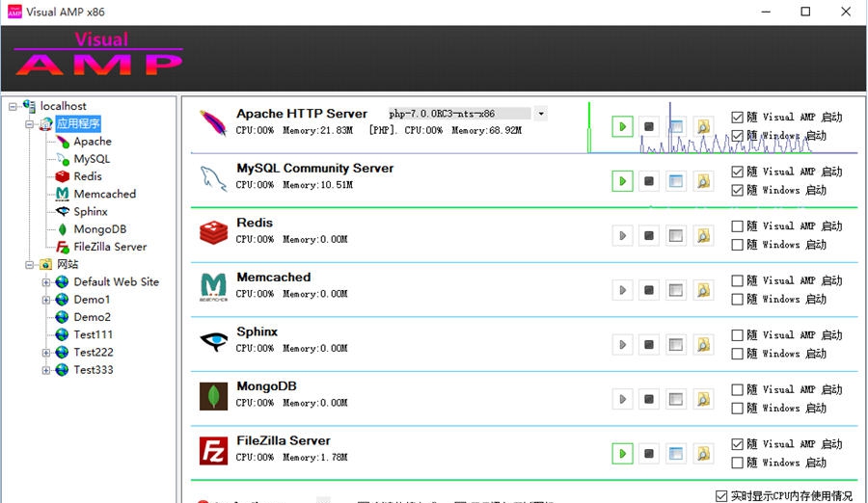The image size is (868, 503).
Task: Open the Redis window icon
Action: (676, 236)
